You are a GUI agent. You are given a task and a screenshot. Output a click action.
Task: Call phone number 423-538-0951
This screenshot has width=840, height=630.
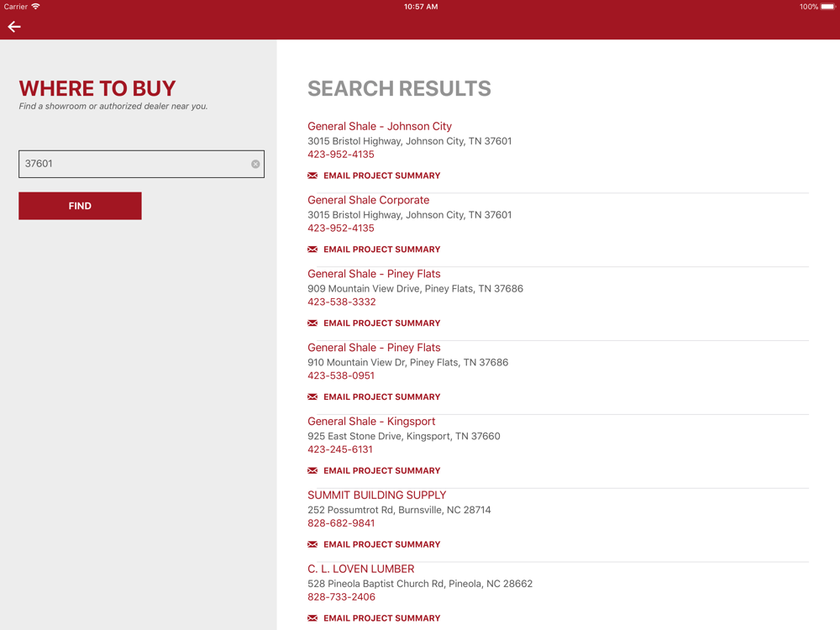point(341,375)
